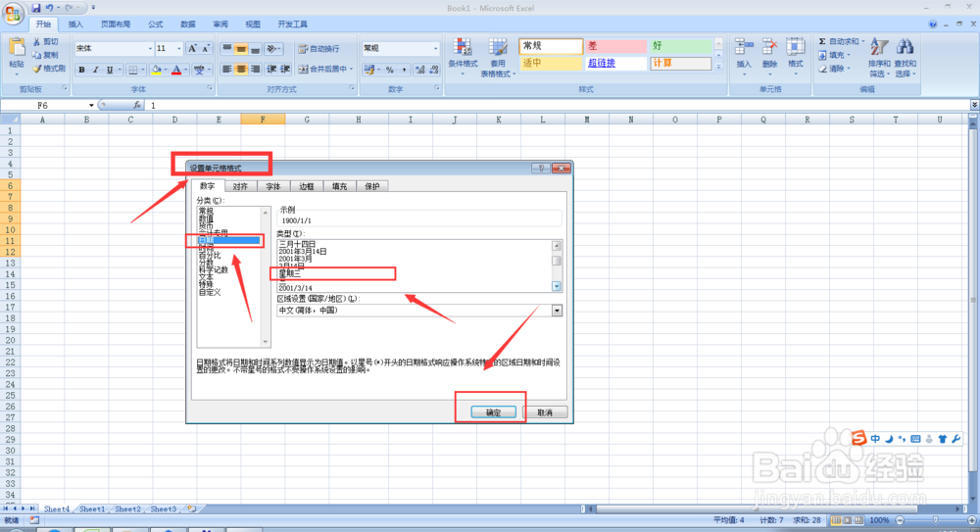980x532 pixels.
Task: Open Find and Select (查找和选择)
Action: [905, 56]
